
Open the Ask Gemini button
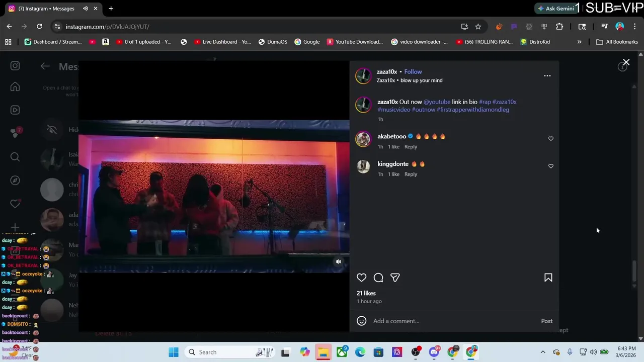(556, 9)
